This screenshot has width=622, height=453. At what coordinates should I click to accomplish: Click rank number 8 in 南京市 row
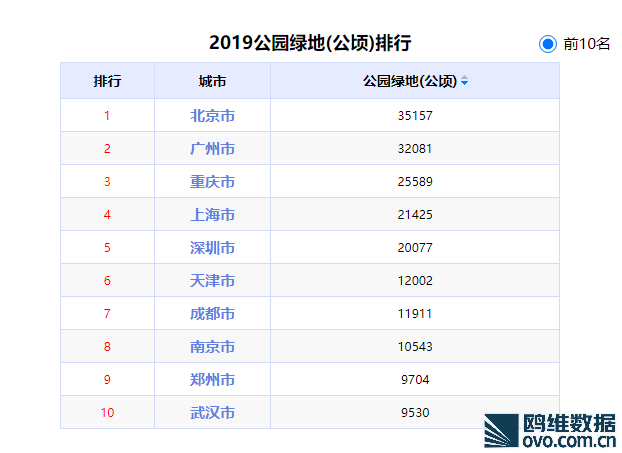pyautogui.click(x=107, y=347)
